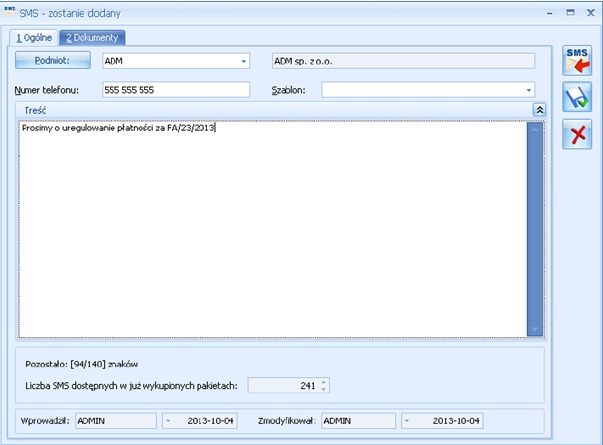The image size is (603, 445).
Task: Click the SMS window title bar icon
Action: 10,11
